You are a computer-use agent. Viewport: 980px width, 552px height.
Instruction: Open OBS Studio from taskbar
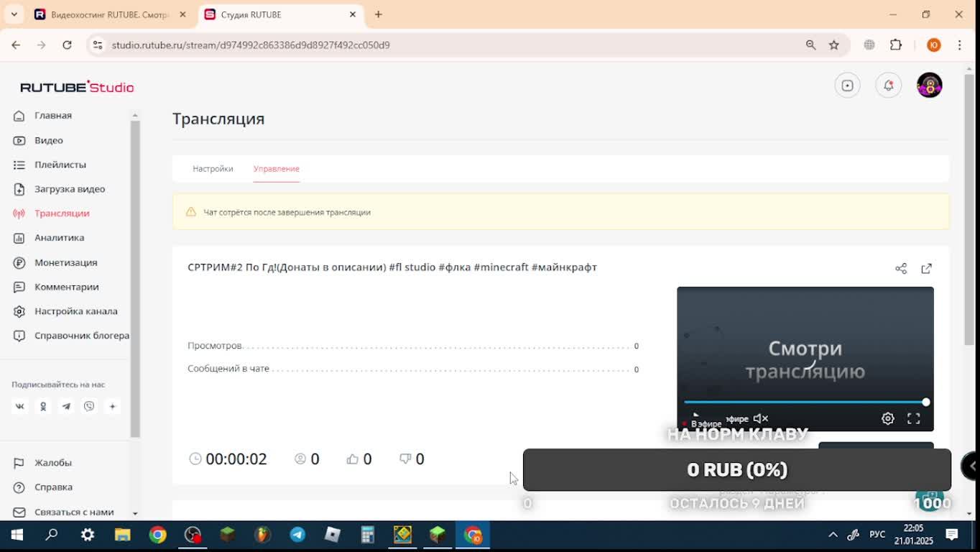coord(193,535)
